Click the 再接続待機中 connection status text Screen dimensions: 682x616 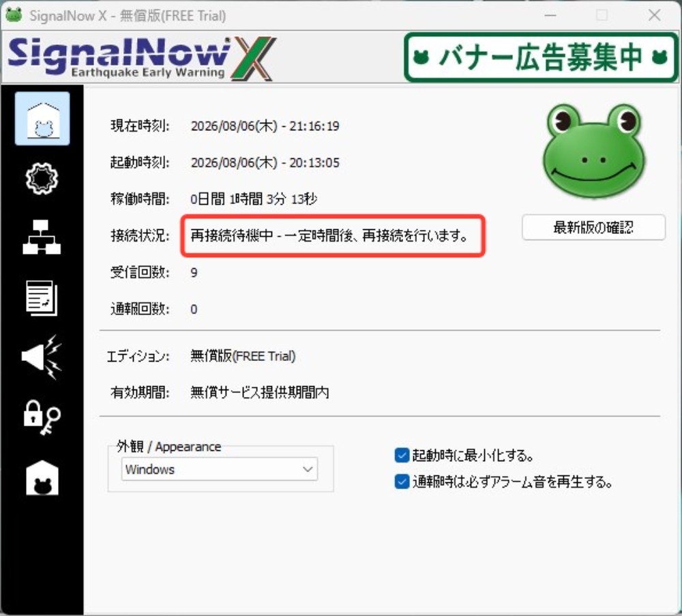[329, 236]
